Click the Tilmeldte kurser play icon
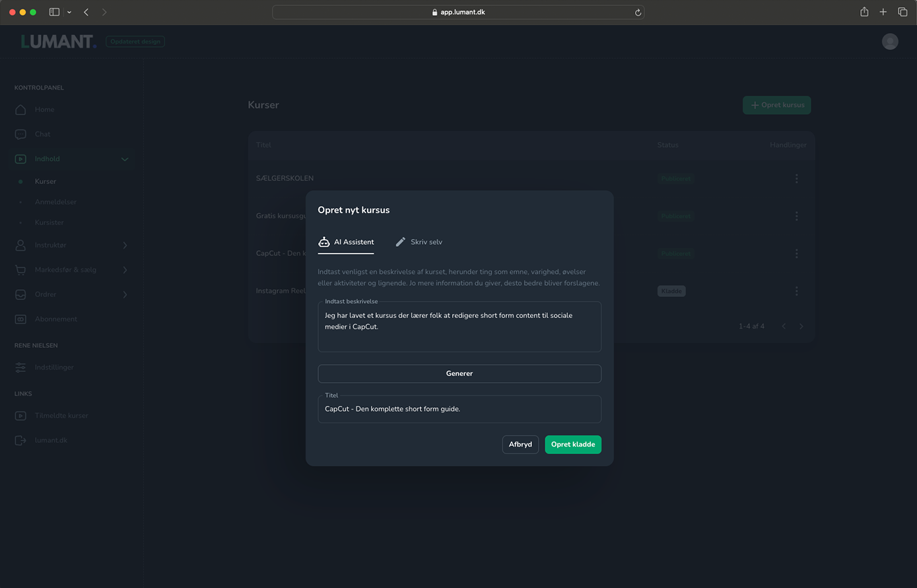The width and height of the screenshot is (917, 588). coord(20,416)
